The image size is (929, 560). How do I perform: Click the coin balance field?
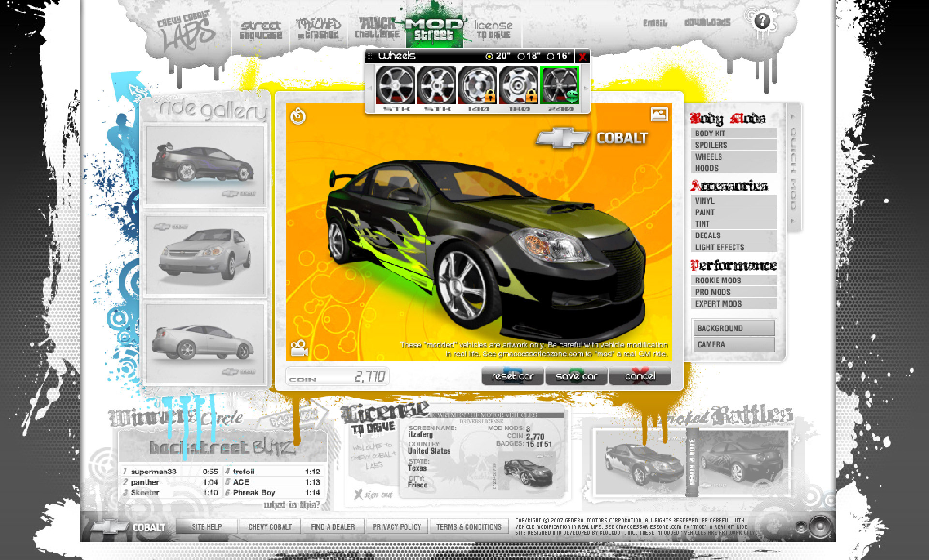tap(337, 376)
